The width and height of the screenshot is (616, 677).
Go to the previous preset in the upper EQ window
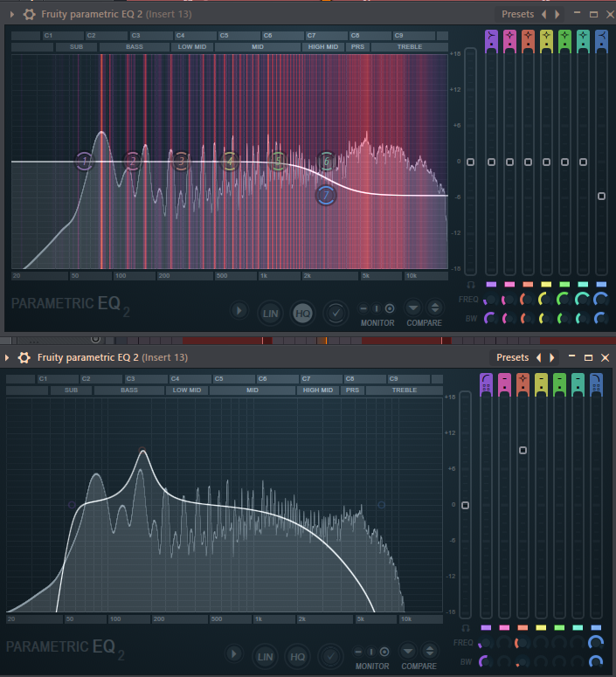coord(543,14)
